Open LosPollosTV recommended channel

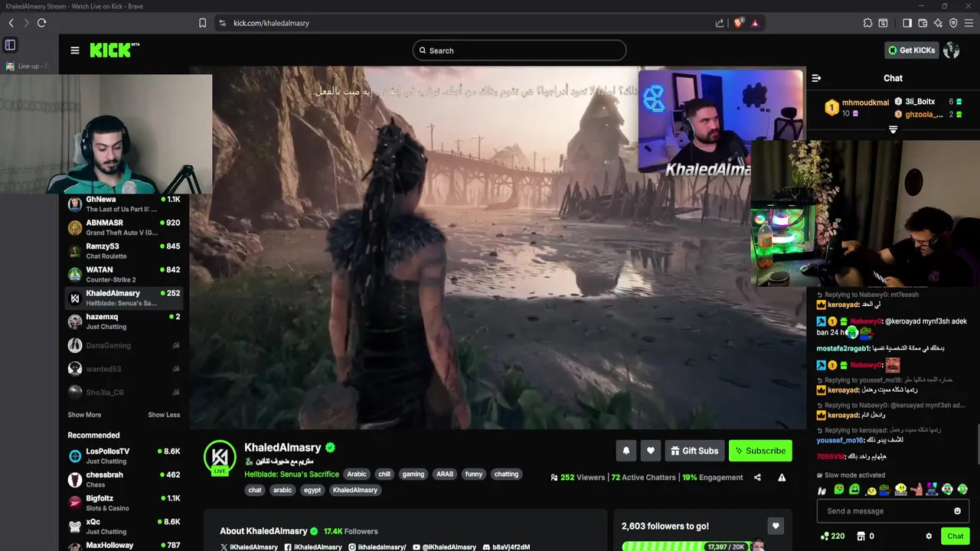(124, 456)
